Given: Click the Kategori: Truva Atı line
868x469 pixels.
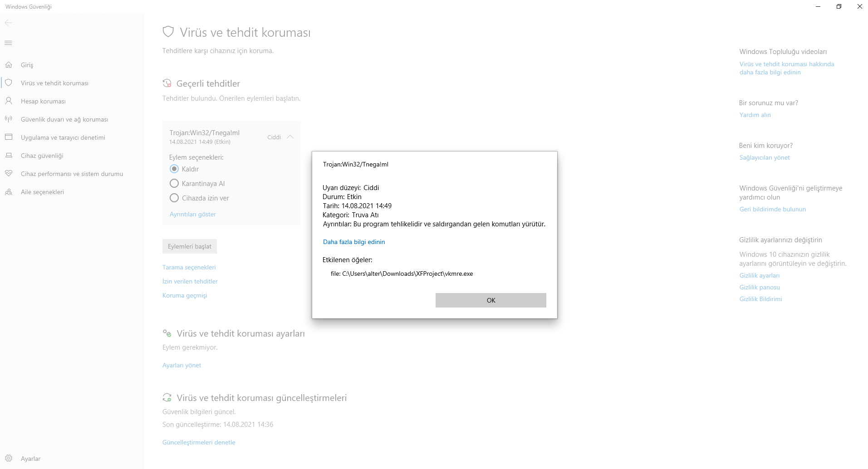Looking at the screenshot, I should click(351, 215).
